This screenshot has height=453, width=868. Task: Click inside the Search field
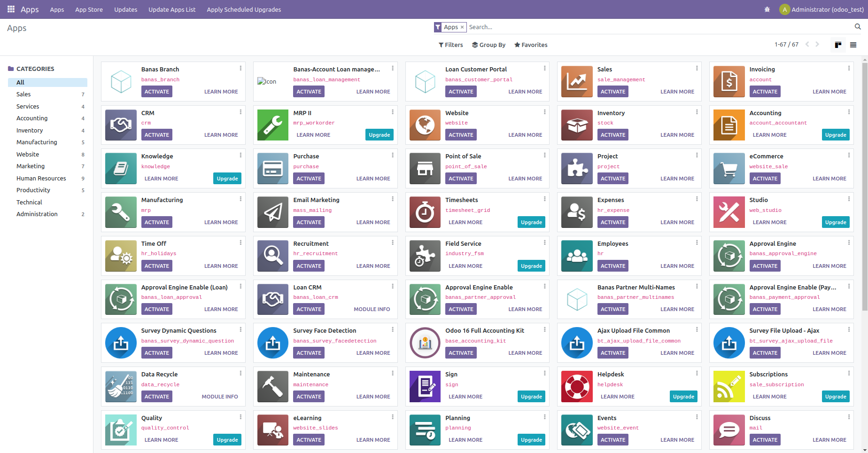pyautogui.click(x=564, y=27)
